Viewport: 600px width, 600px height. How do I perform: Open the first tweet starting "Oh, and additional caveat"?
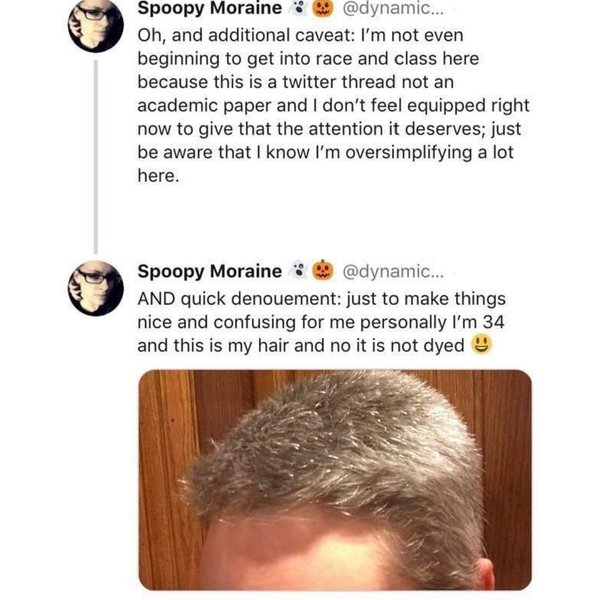(330, 105)
